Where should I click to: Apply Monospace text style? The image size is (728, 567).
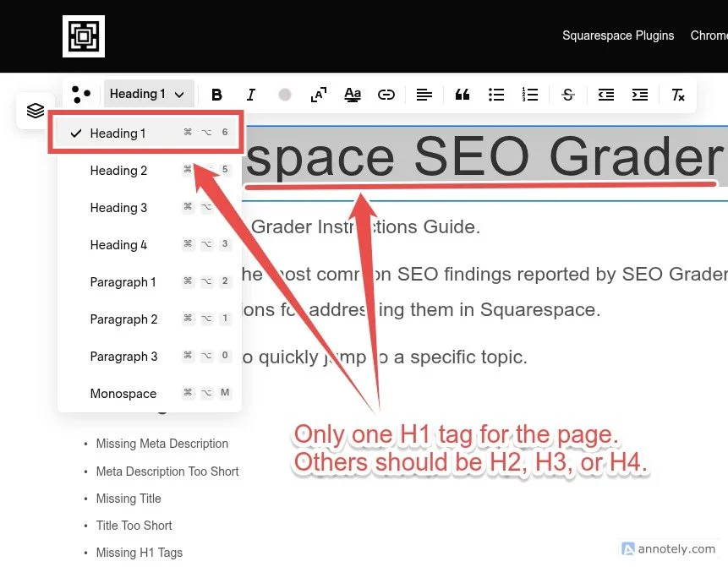(x=150, y=393)
